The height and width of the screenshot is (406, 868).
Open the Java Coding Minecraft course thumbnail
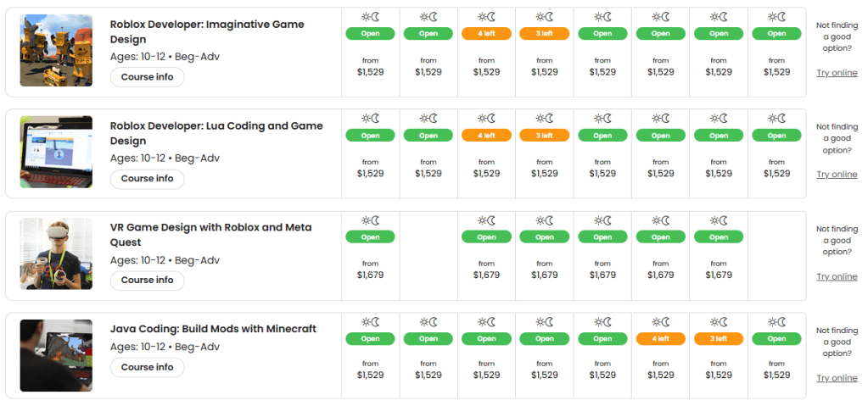click(x=56, y=355)
